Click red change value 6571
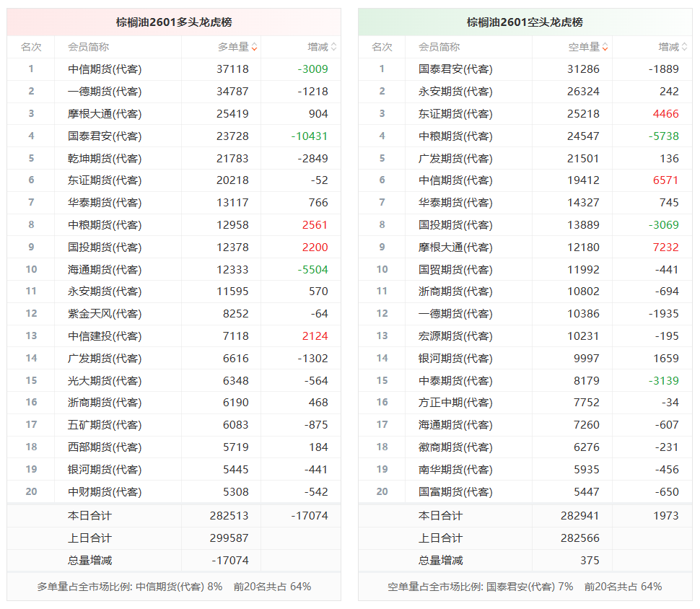 point(666,180)
